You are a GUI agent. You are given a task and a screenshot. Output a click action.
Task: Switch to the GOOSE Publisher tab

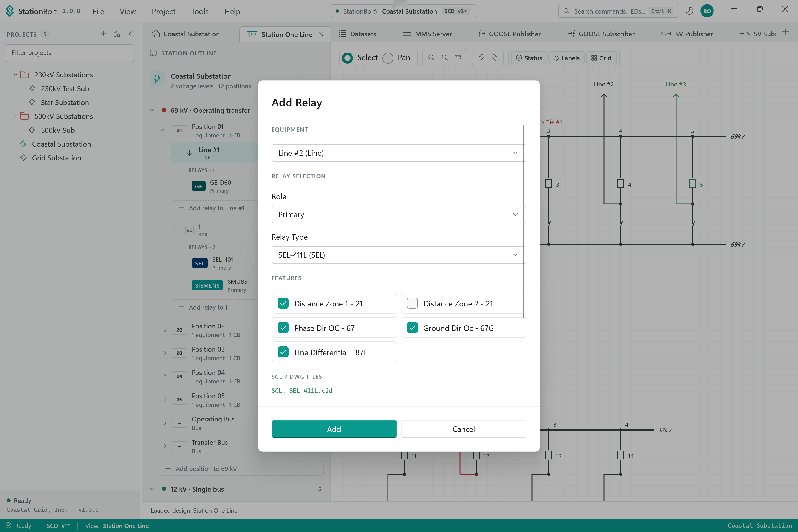coord(509,34)
